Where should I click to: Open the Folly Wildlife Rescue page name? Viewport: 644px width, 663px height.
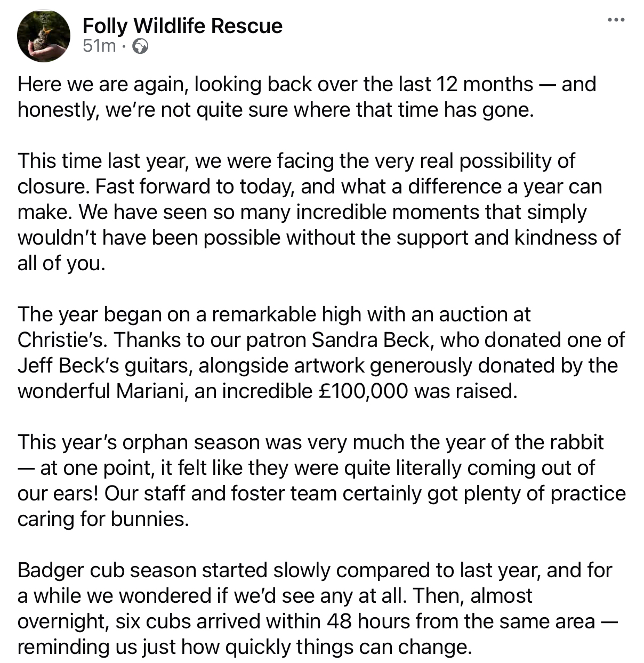pos(182,26)
